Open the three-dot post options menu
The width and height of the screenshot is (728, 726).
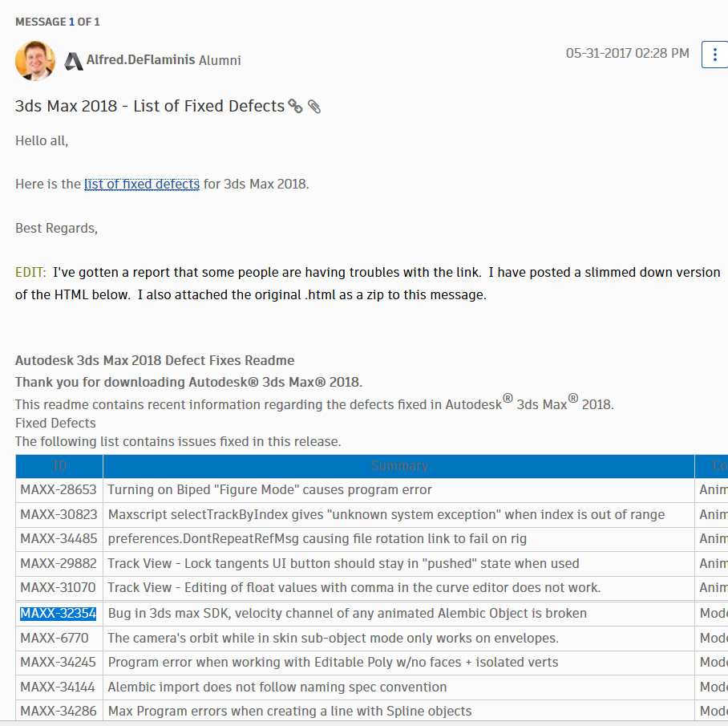point(714,55)
